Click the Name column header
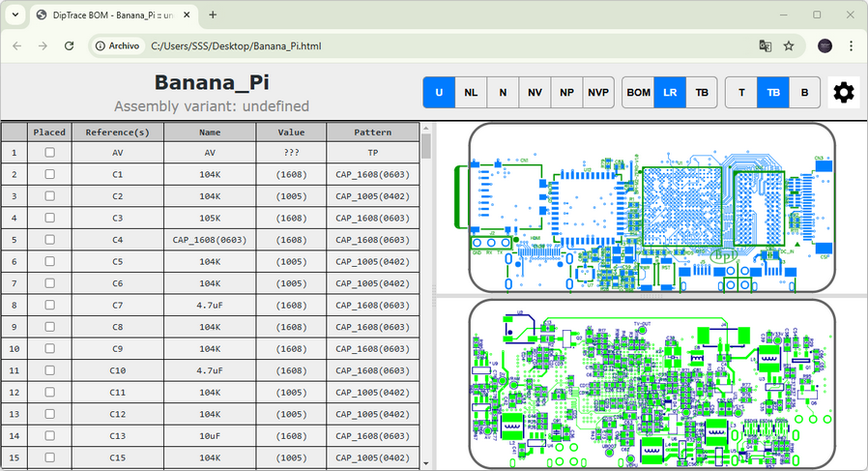The width and height of the screenshot is (868, 471). (x=210, y=132)
